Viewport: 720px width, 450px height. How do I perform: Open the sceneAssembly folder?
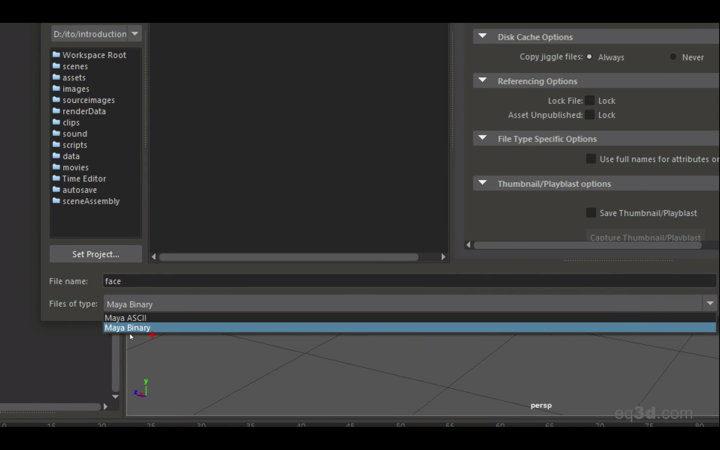(x=90, y=201)
